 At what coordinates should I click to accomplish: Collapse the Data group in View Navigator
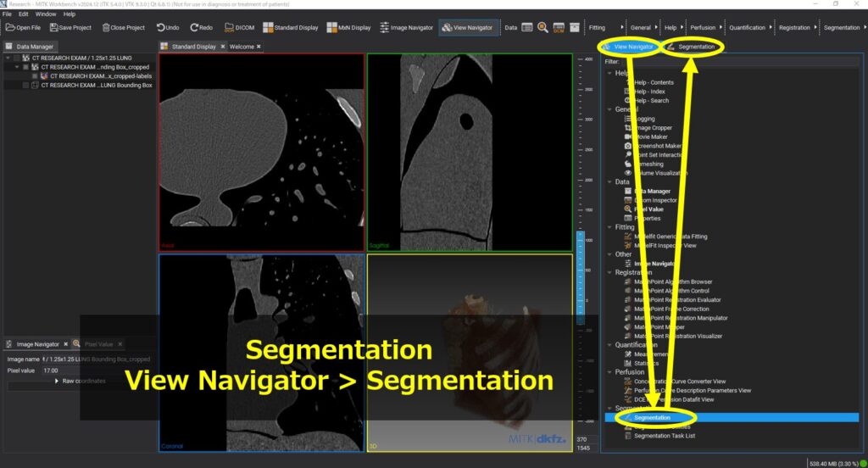pyautogui.click(x=610, y=181)
